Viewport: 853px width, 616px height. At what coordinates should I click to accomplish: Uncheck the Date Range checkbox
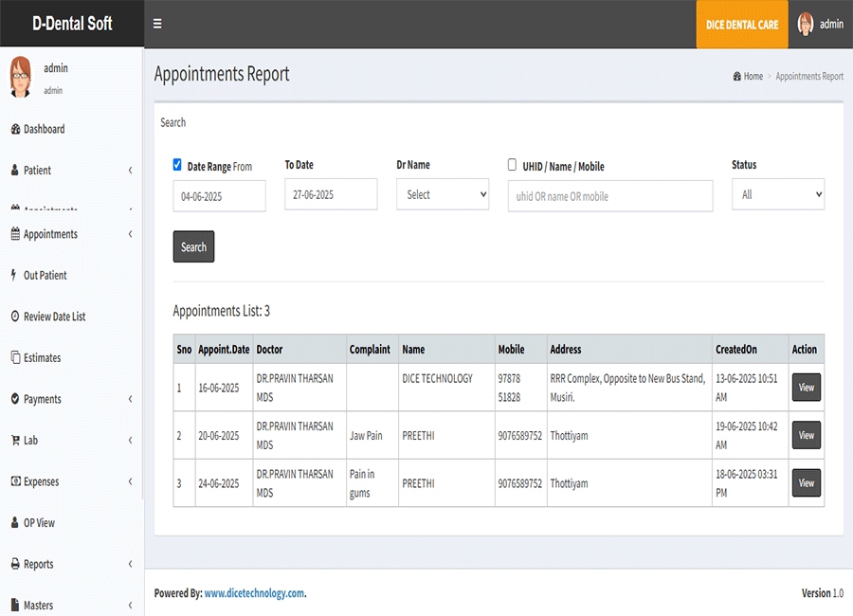point(177,164)
